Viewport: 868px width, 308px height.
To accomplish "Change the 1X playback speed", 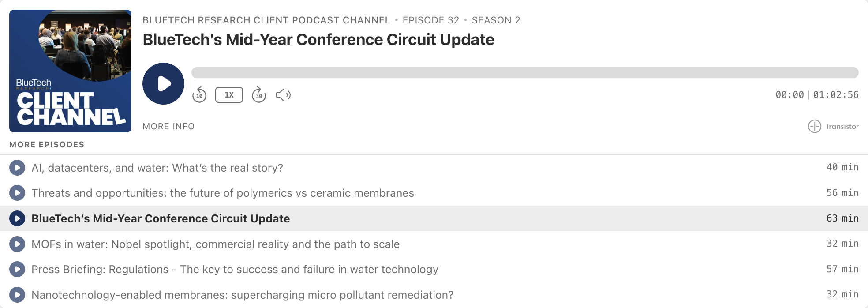I will tap(229, 95).
